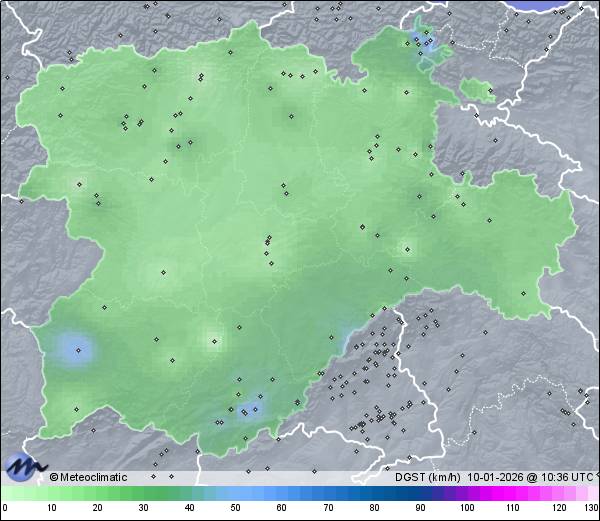Click the legend value 50 on the scale

(236, 508)
